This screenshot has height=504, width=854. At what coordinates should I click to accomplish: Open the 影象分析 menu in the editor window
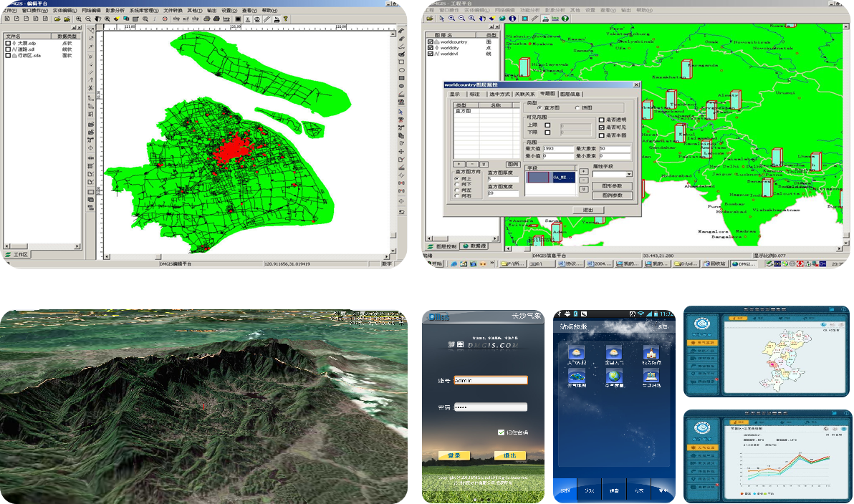click(115, 11)
